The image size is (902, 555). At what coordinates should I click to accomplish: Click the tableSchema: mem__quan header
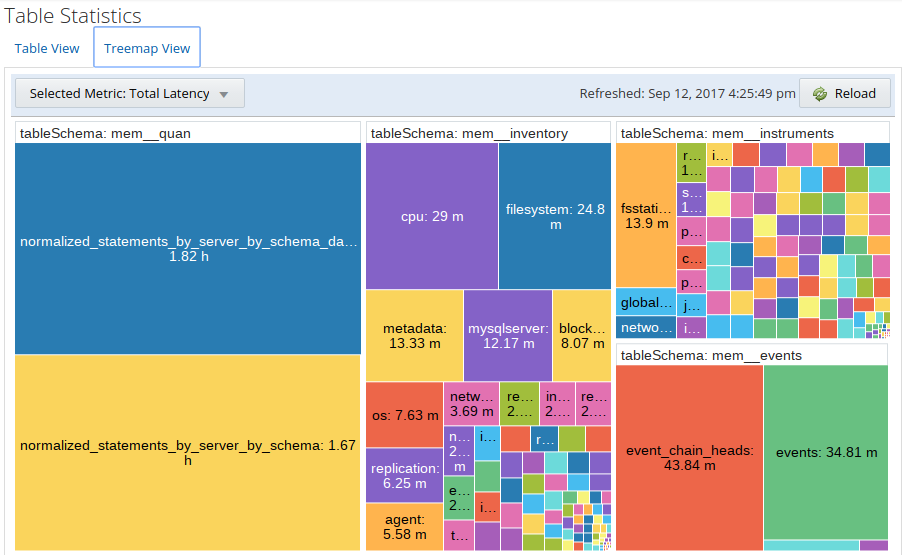(x=188, y=133)
